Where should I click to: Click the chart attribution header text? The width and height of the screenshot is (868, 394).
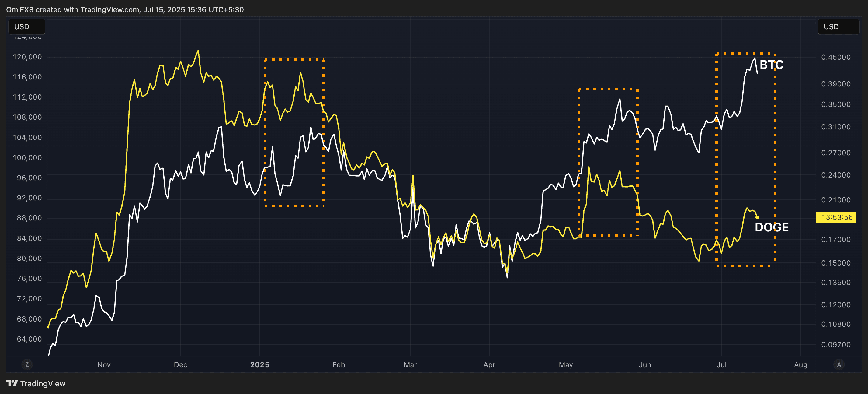point(125,9)
